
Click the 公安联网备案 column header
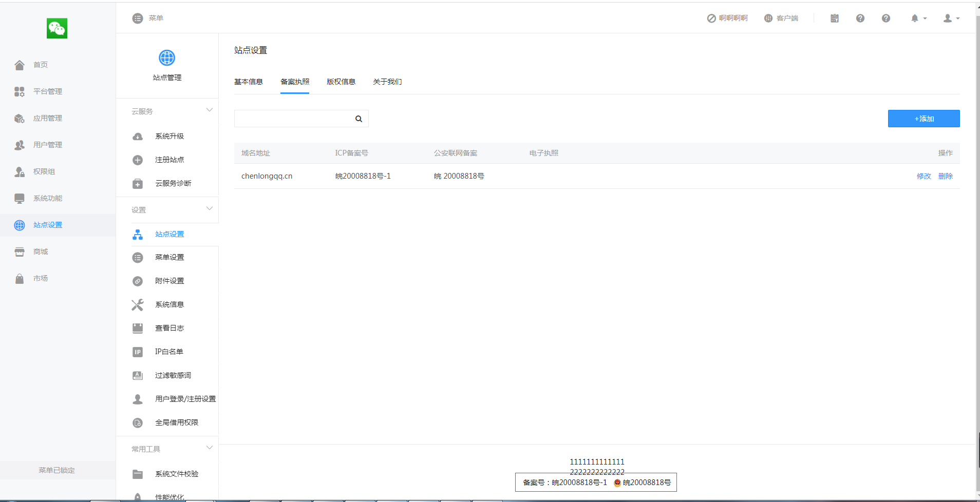tap(456, 153)
